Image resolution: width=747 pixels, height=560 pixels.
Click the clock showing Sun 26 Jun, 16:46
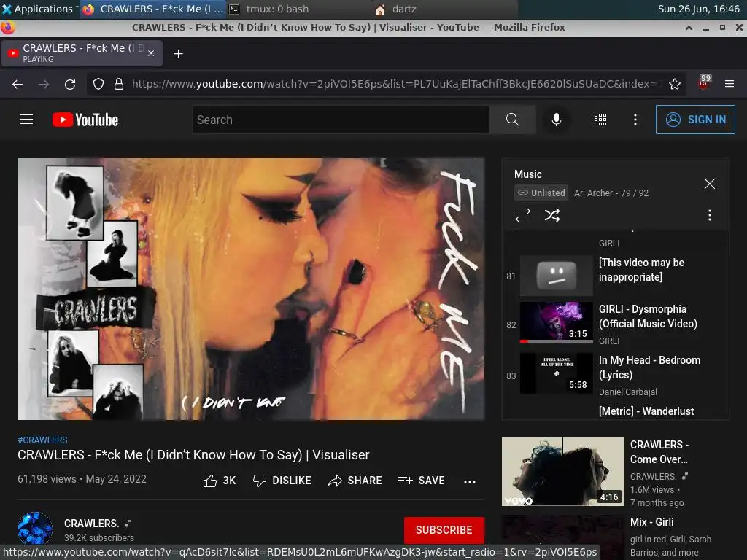coord(698,9)
